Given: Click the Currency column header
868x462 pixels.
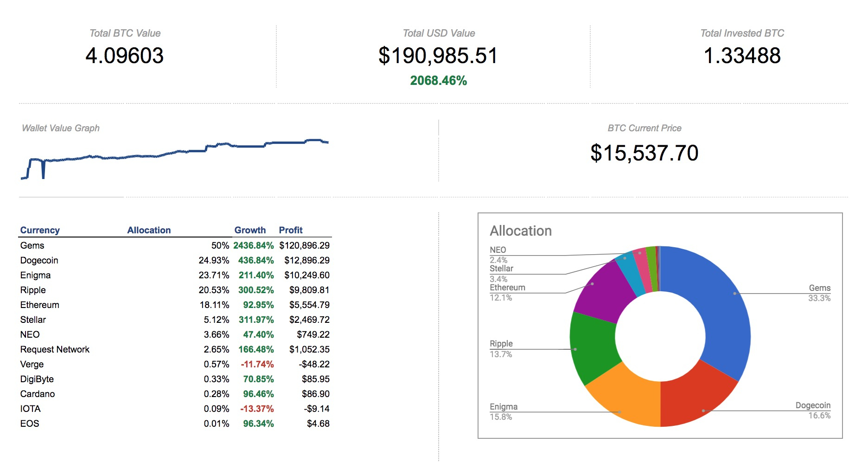Looking at the screenshot, I should pos(40,230).
